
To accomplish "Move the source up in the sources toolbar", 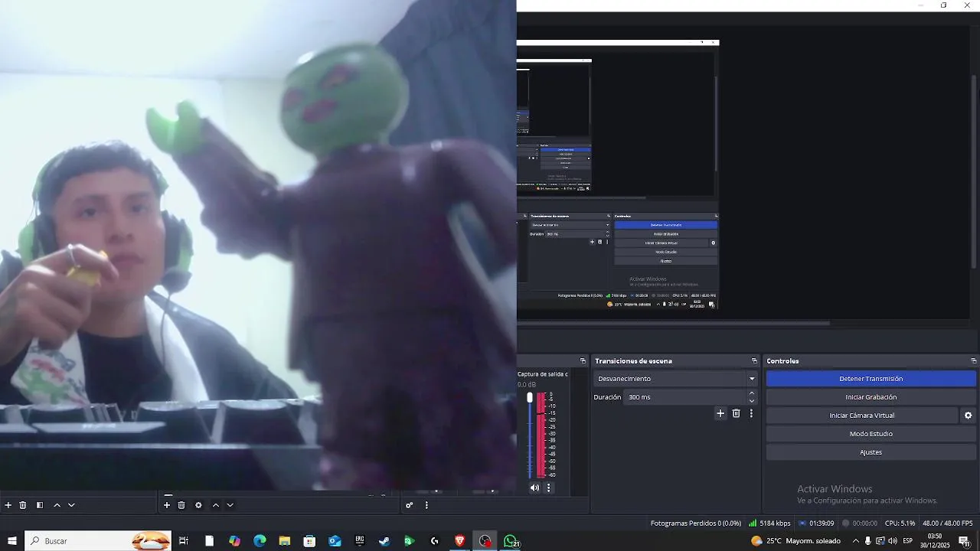I will [215, 505].
